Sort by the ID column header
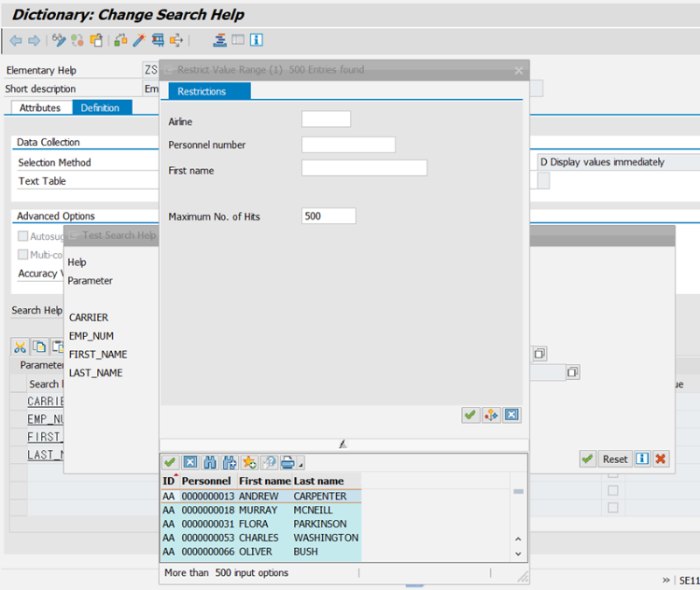The height and width of the screenshot is (590, 700). pyautogui.click(x=169, y=481)
